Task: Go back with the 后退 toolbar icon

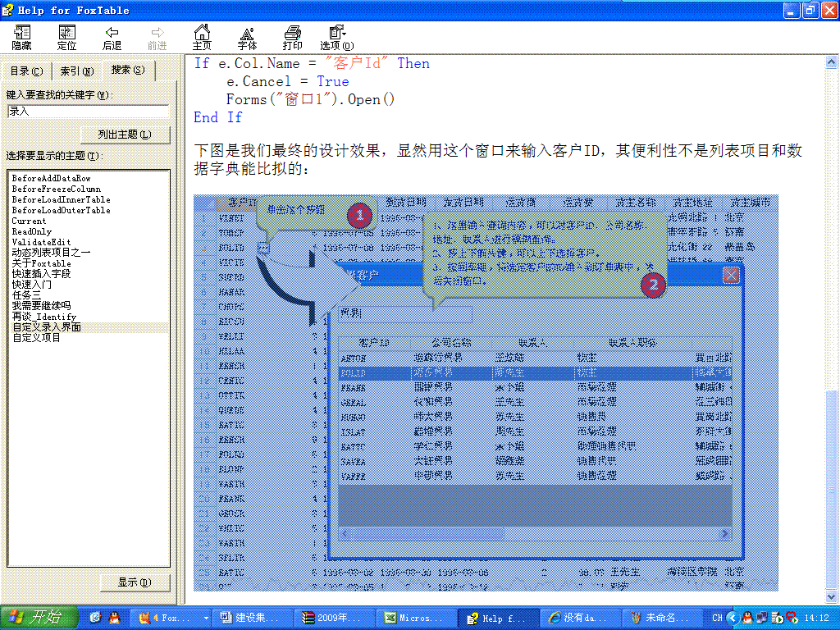Action: tap(112, 38)
